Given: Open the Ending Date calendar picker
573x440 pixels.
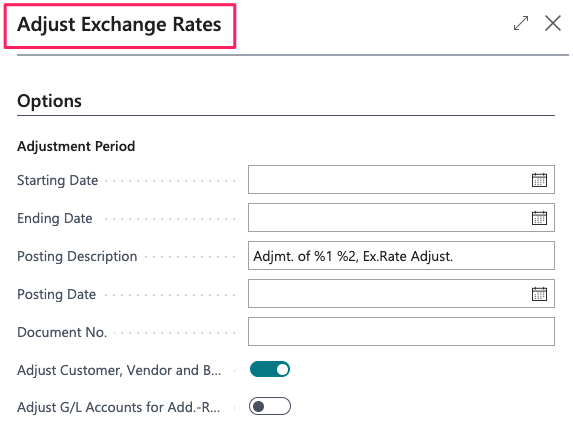Looking at the screenshot, I should pos(539,218).
